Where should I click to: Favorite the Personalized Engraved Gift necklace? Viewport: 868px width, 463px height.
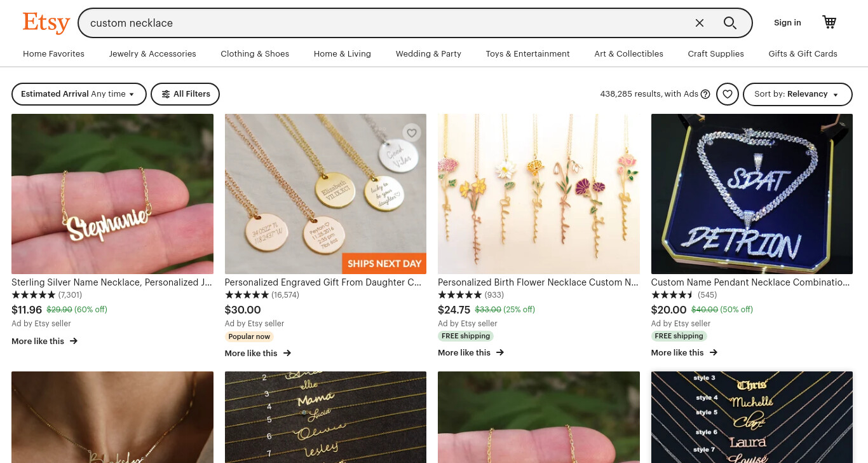(412, 132)
